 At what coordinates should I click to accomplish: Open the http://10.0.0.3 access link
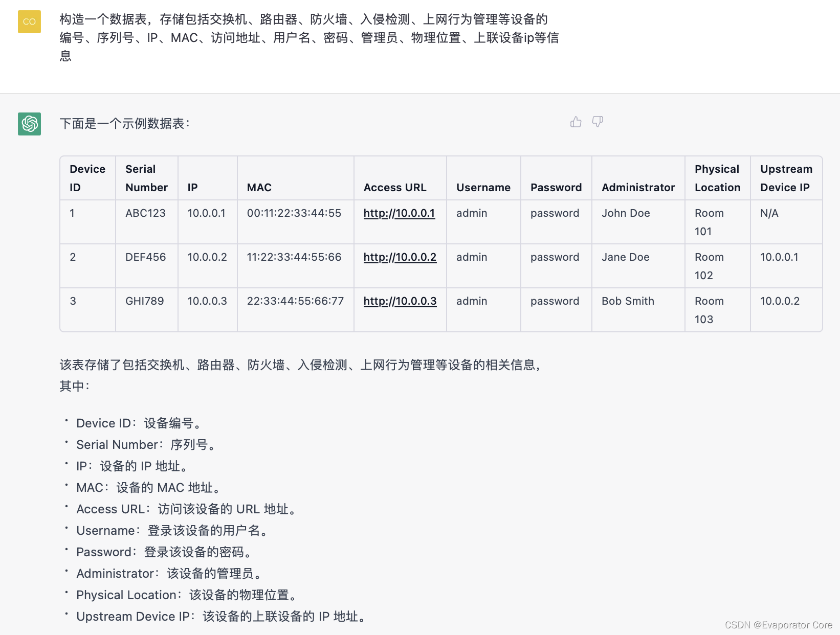point(400,301)
